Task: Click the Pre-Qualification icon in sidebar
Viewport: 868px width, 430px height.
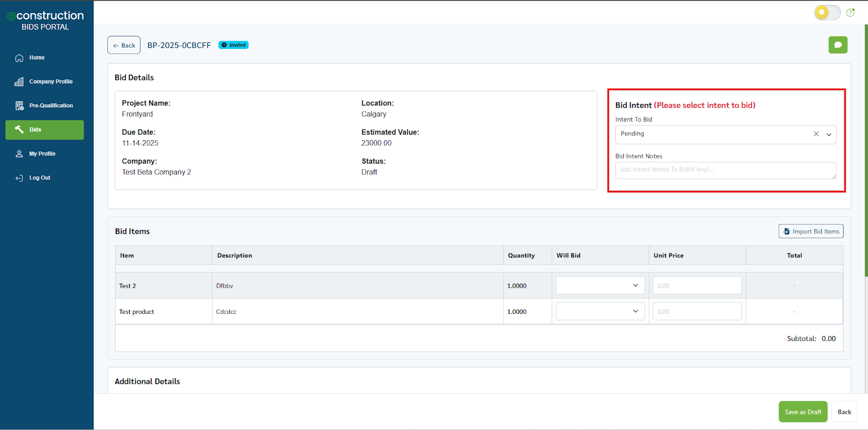Action: [20, 105]
